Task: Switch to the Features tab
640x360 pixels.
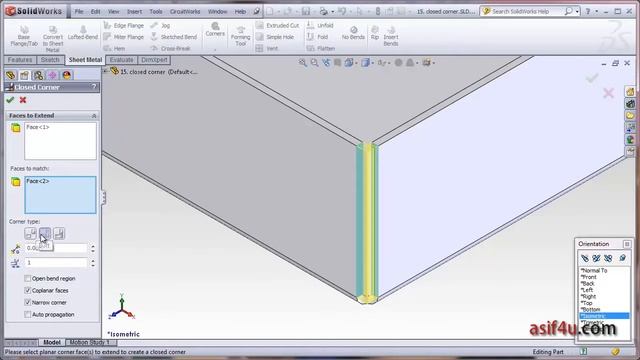Action: tap(20, 60)
